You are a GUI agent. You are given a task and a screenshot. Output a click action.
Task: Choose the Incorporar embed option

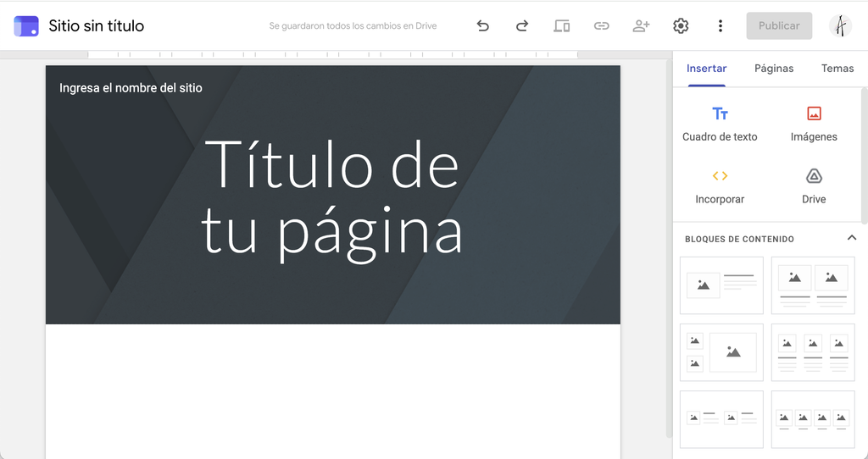tap(720, 187)
